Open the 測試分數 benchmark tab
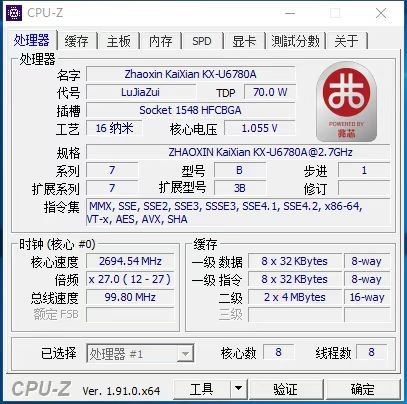407x404 pixels. point(295,41)
